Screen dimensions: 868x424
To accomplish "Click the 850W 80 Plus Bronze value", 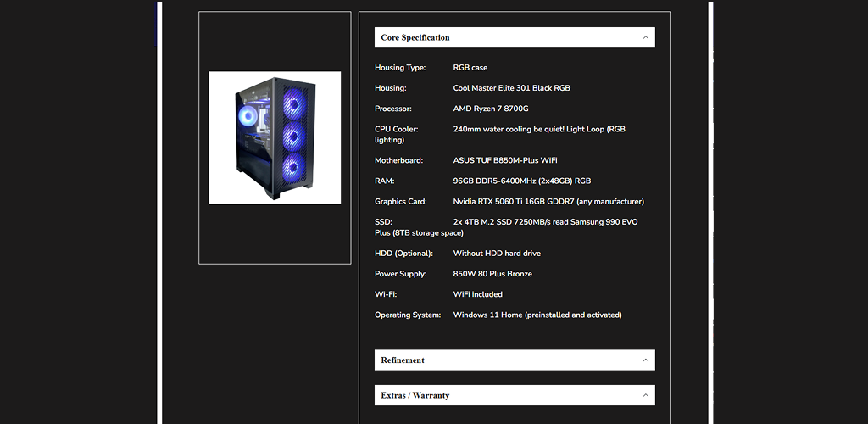I will pos(492,274).
